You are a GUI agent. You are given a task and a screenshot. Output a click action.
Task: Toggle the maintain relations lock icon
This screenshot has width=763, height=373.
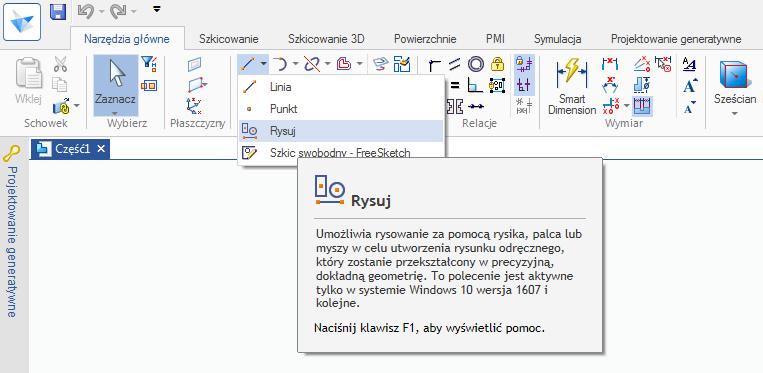(x=525, y=64)
